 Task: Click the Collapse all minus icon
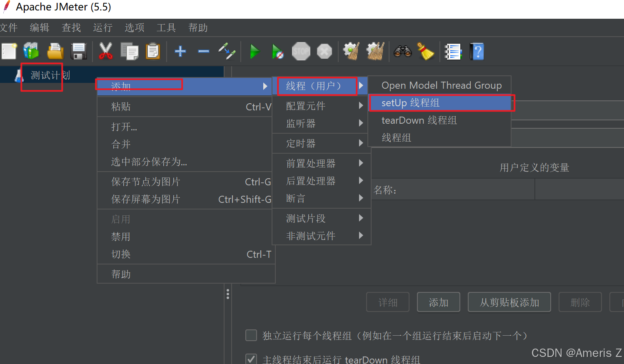click(204, 52)
